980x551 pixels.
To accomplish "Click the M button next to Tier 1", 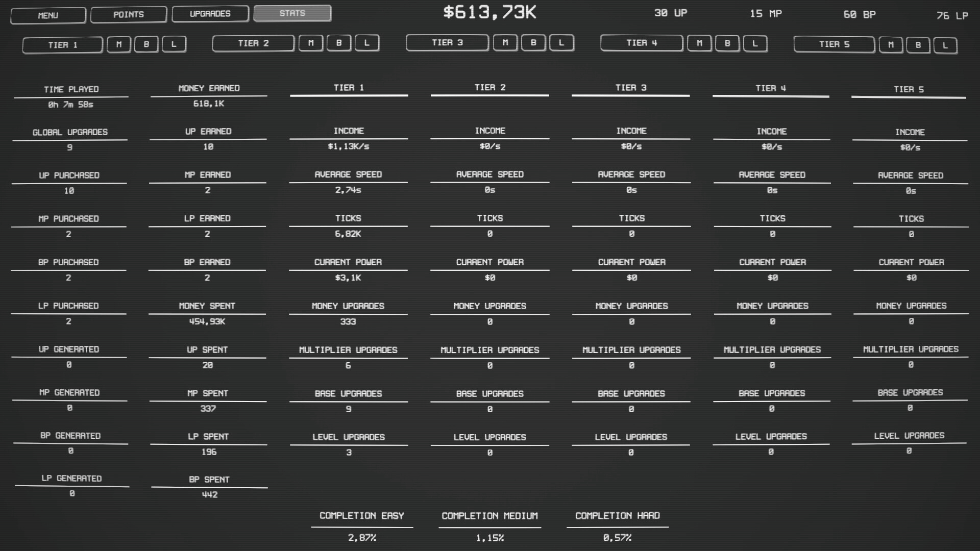I will click(x=118, y=44).
